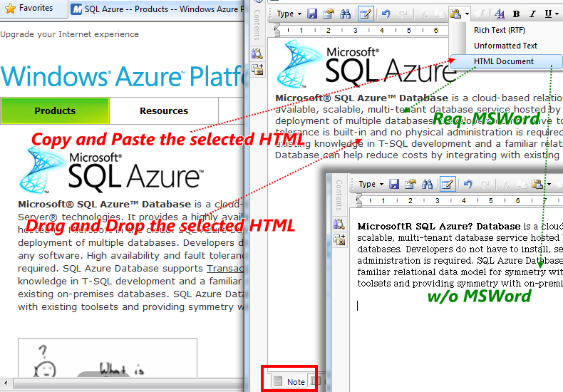Click Redo arrow in upper editor toolbar
563x392 pixels.
(x=403, y=14)
